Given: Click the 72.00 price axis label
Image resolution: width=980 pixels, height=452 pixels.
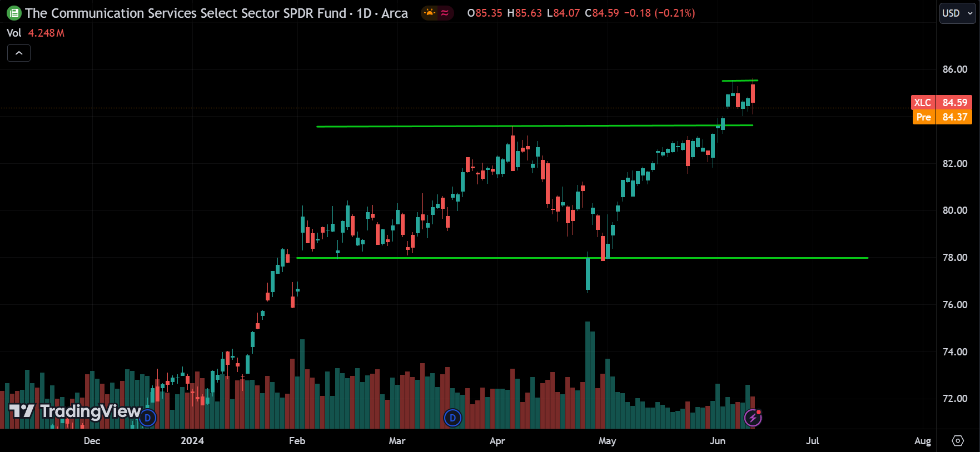Looking at the screenshot, I should (955, 399).
